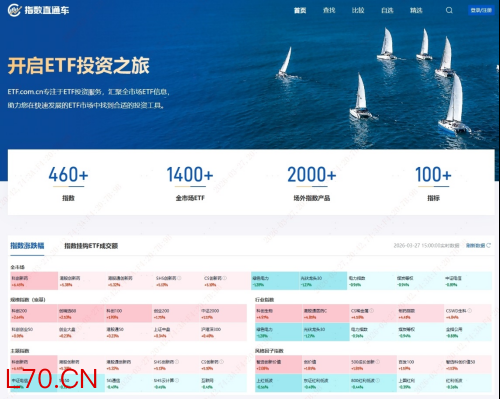Viewport: 500px width, 399px height.
Task: Open the 互联网 tile under 主题指数
Action: pos(223,383)
